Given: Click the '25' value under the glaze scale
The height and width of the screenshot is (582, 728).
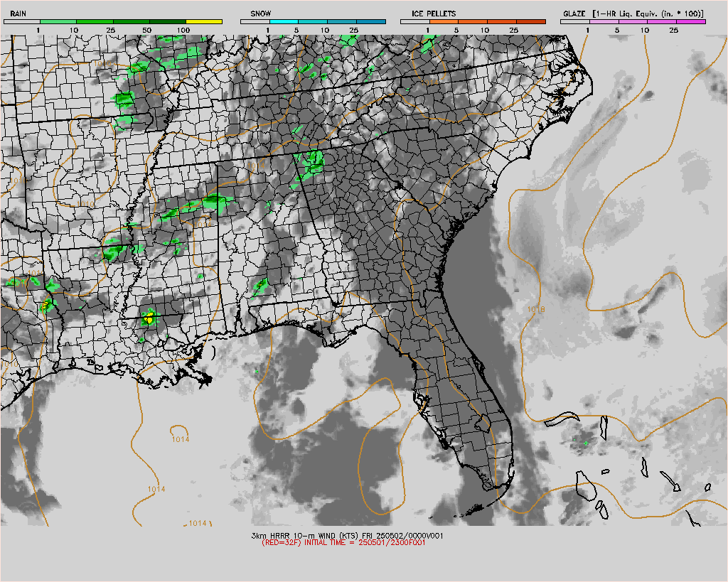Looking at the screenshot, I should point(674,30).
